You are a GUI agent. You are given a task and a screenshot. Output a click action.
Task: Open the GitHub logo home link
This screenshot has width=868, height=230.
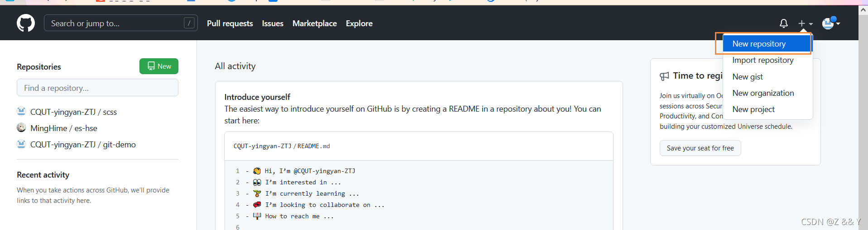click(26, 23)
